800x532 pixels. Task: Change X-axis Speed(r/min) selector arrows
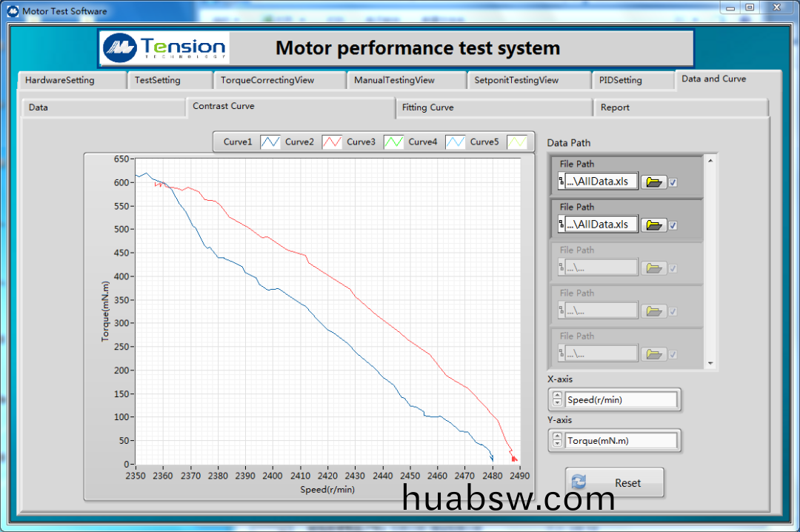point(557,400)
